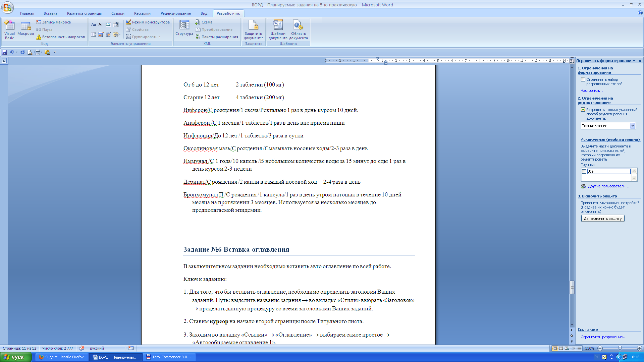
Task: Switch to Рецензирование tab
Action: tap(175, 13)
